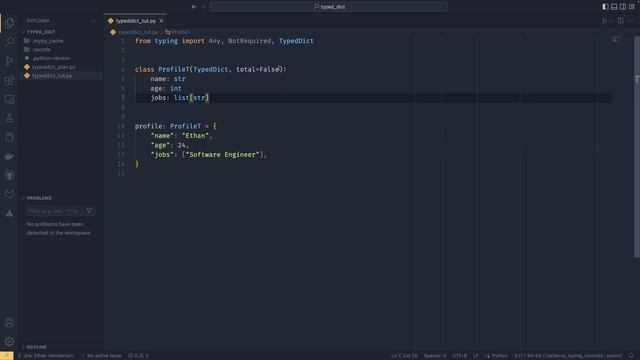Open the Search view in activity bar
The width and height of the screenshot is (640, 360).
(x=9, y=42)
